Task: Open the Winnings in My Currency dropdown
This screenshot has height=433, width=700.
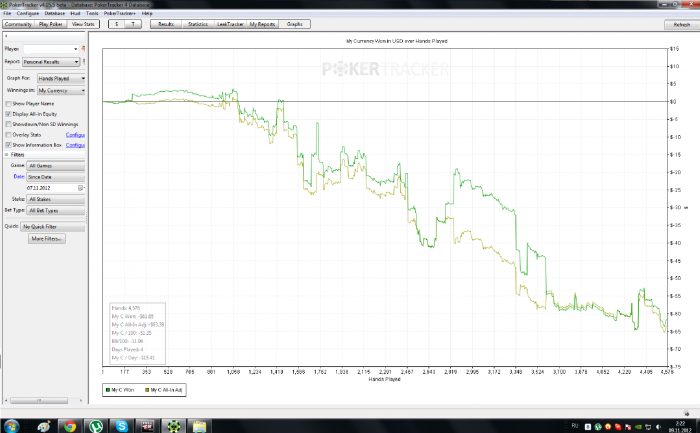Action: tap(61, 90)
